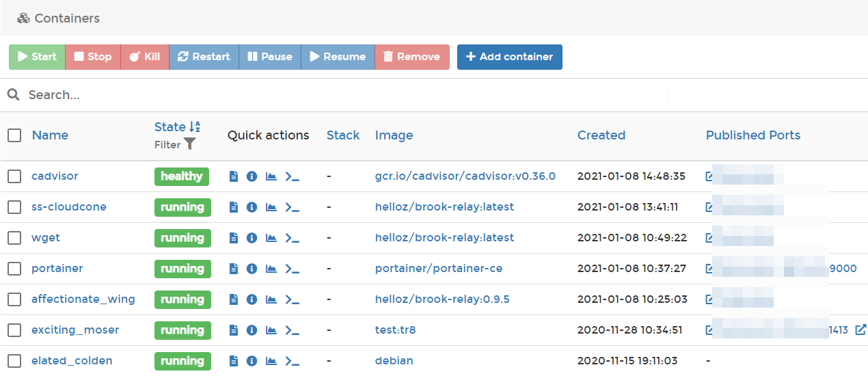
Task: Open console icon for elated_colden
Action: click(293, 361)
